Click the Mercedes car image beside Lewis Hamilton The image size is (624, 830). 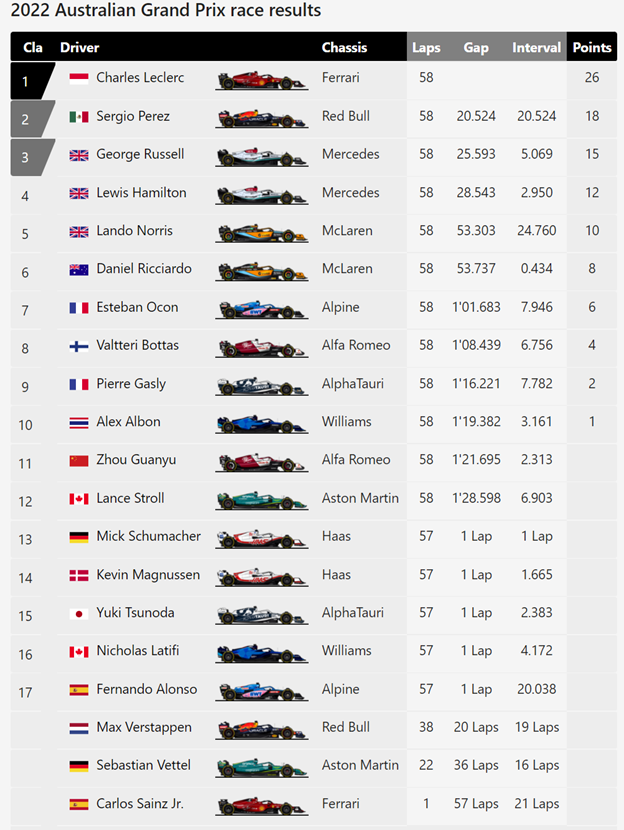(x=261, y=194)
